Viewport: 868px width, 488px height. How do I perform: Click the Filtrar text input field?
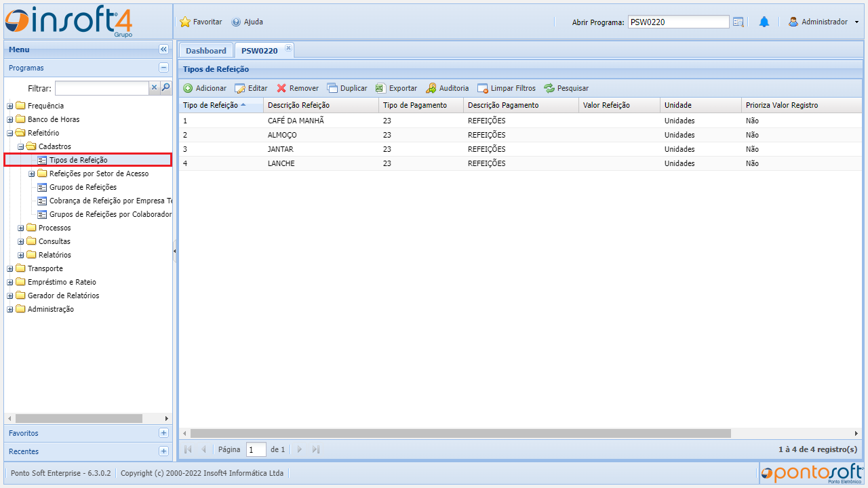pyautogui.click(x=102, y=88)
